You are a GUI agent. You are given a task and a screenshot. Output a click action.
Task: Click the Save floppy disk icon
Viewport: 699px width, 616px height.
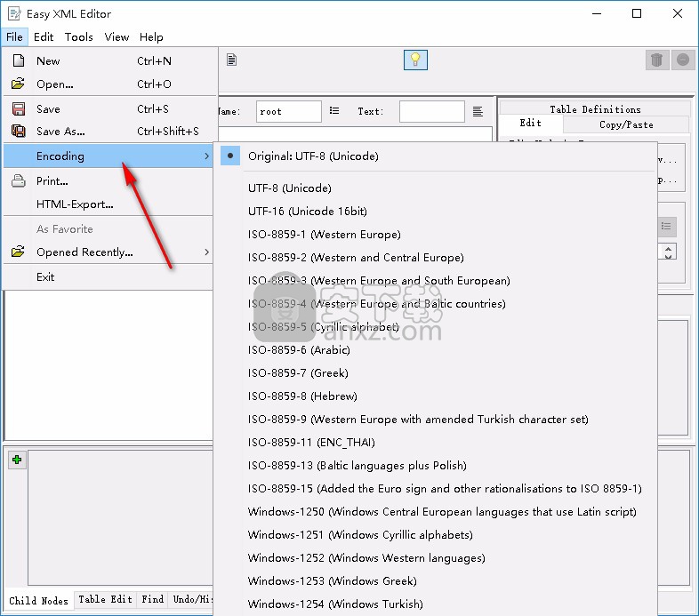pos(19,109)
